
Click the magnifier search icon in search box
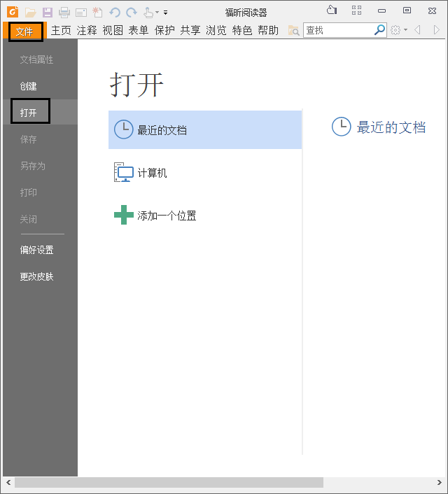[x=379, y=30]
